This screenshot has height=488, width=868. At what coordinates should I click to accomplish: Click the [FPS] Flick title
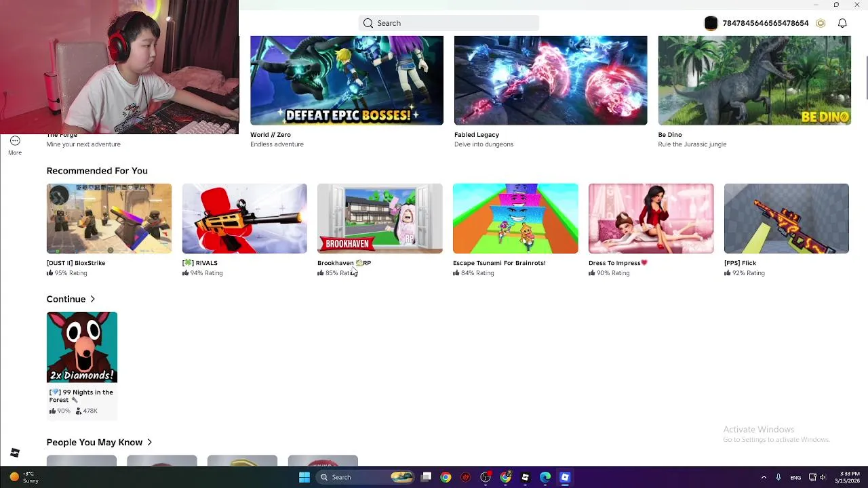pos(740,263)
